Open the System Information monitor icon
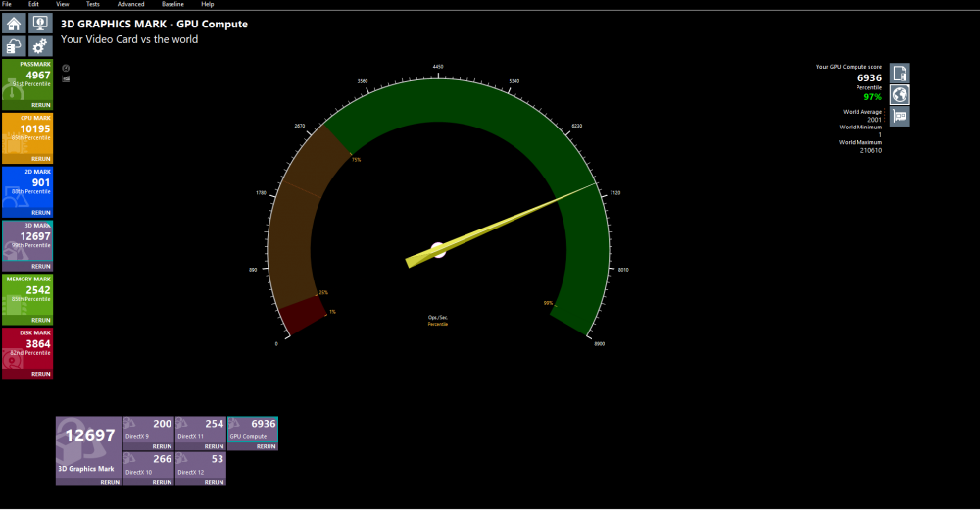 (x=40, y=23)
